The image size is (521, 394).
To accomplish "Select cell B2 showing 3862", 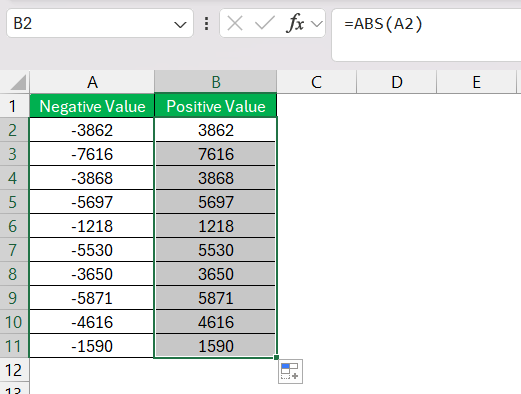I will [x=216, y=130].
